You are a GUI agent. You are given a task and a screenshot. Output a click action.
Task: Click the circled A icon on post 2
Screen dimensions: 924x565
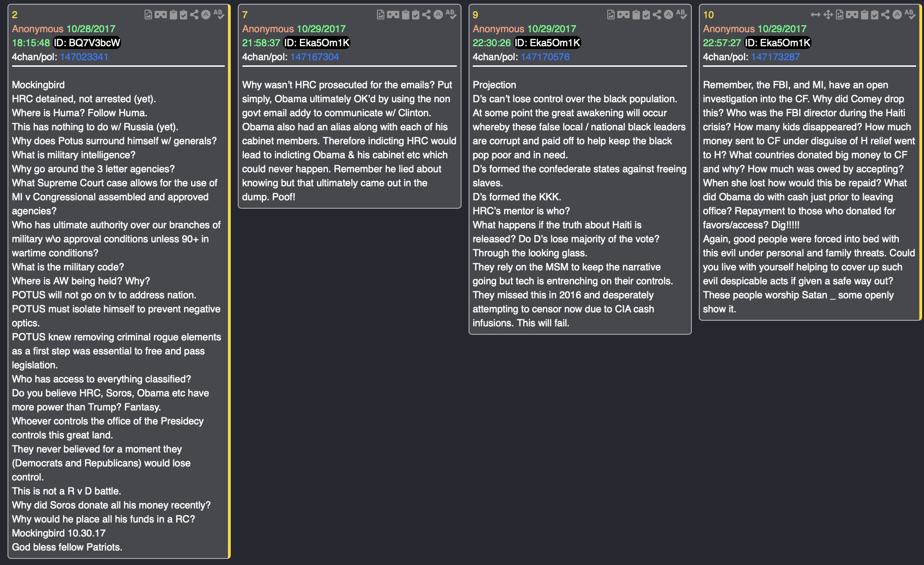pos(206,15)
